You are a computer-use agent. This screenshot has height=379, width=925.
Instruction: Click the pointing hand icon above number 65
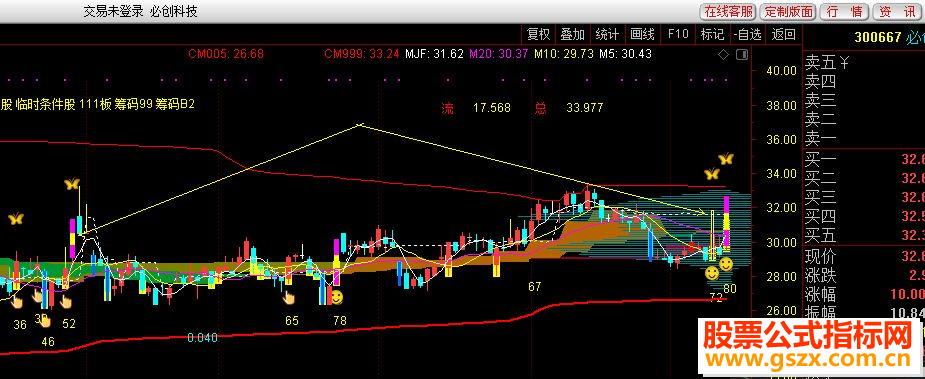coord(289,297)
